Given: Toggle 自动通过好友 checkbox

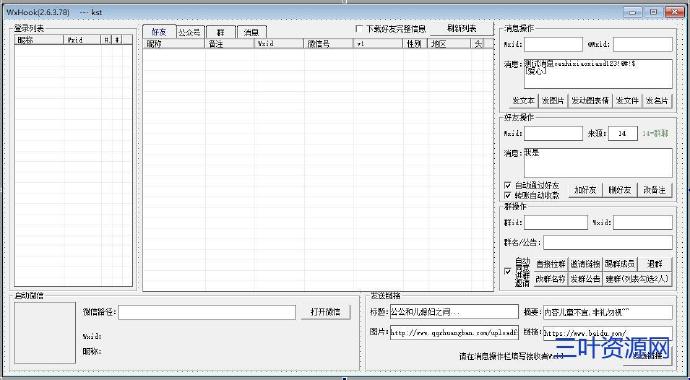Looking at the screenshot, I should pyautogui.click(x=508, y=185).
